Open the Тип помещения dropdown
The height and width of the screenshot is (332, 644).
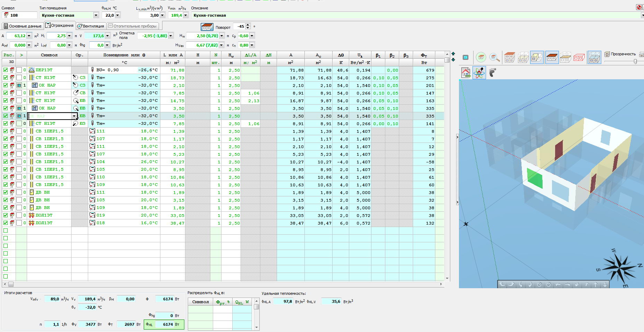coord(96,15)
